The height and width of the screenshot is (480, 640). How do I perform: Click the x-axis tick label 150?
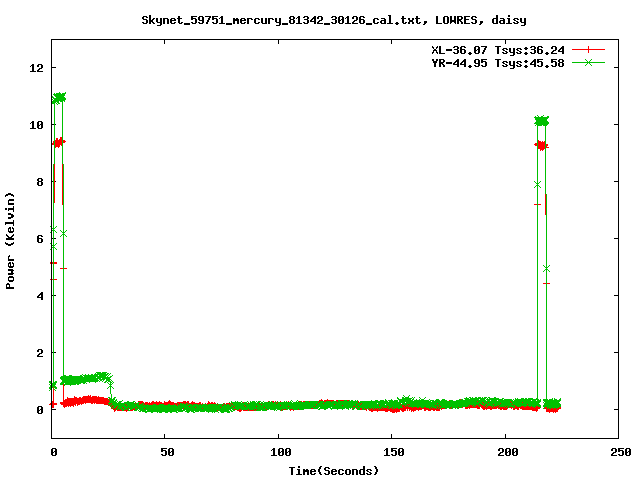(x=393, y=452)
